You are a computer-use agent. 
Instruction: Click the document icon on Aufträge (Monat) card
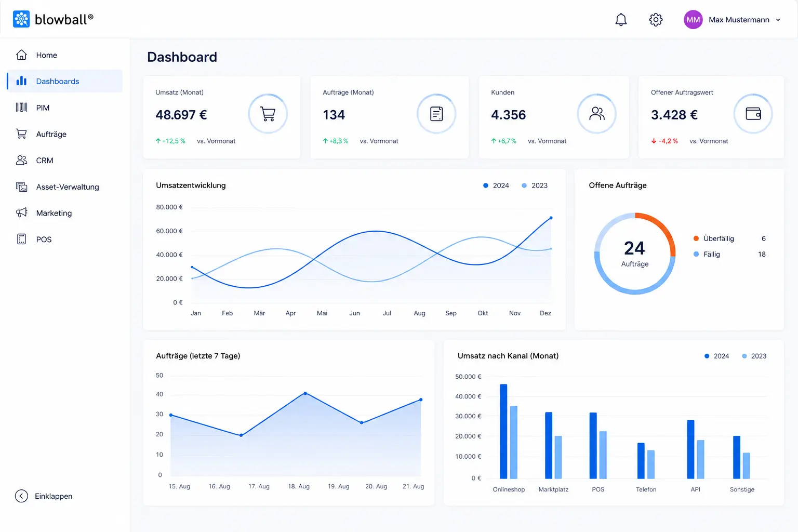coord(436,114)
